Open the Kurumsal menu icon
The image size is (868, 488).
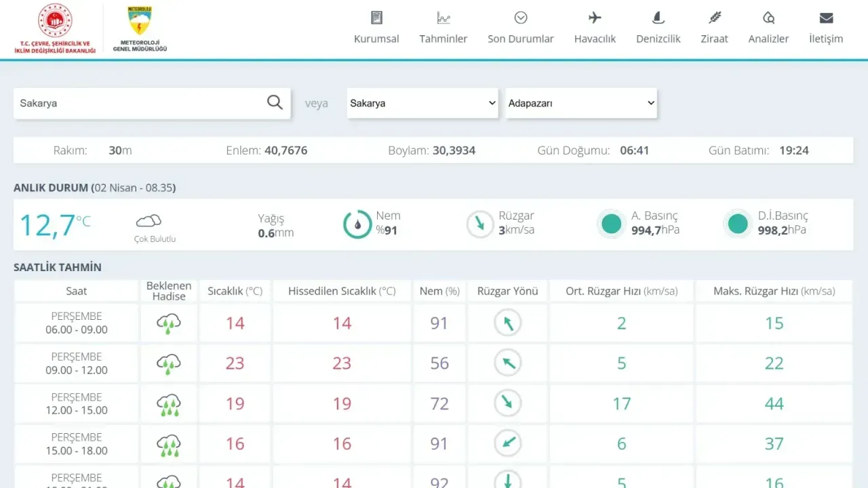click(x=376, y=18)
